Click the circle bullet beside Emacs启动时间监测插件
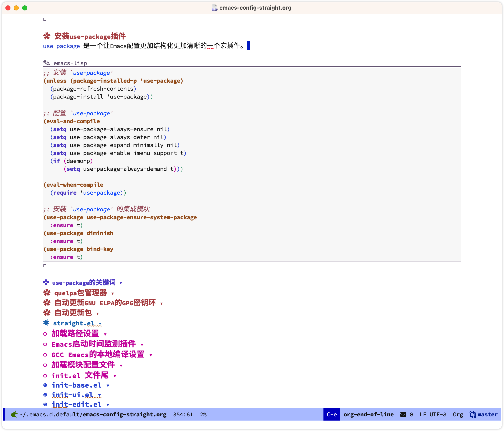Image resolution: width=504 pixels, height=431 pixels. click(45, 345)
